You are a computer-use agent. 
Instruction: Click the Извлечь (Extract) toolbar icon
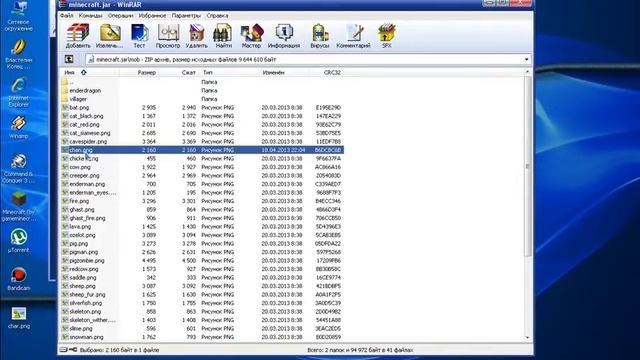click(x=109, y=36)
